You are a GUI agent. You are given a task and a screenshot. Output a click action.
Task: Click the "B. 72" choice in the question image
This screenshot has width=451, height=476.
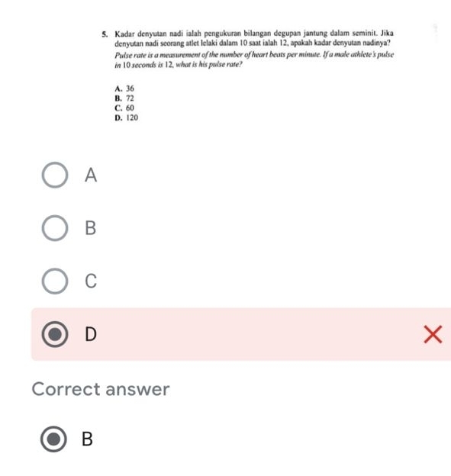click(x=124, y=98)
